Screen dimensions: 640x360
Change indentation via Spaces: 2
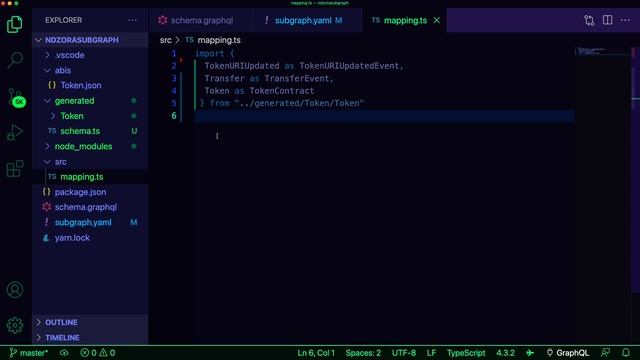(x=363, y=353)
